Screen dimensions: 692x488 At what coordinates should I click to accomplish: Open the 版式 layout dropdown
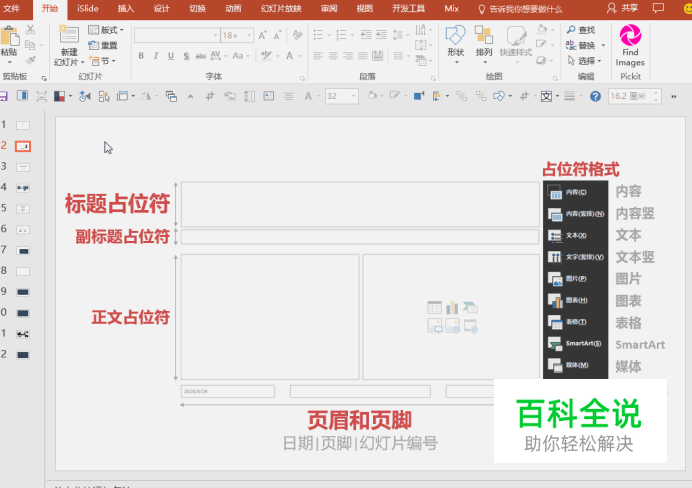pyautogui.click(x=106, y=30)
